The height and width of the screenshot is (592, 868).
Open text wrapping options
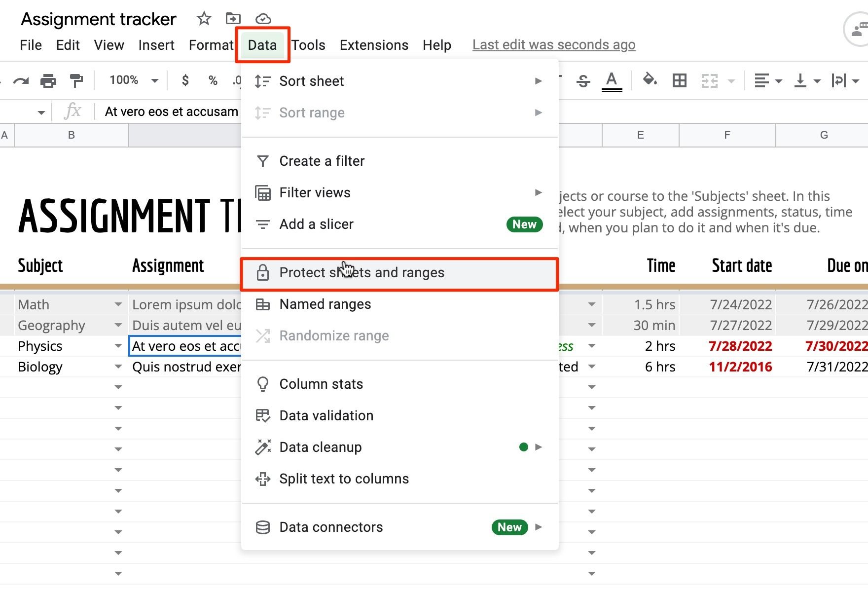(845, 80)
